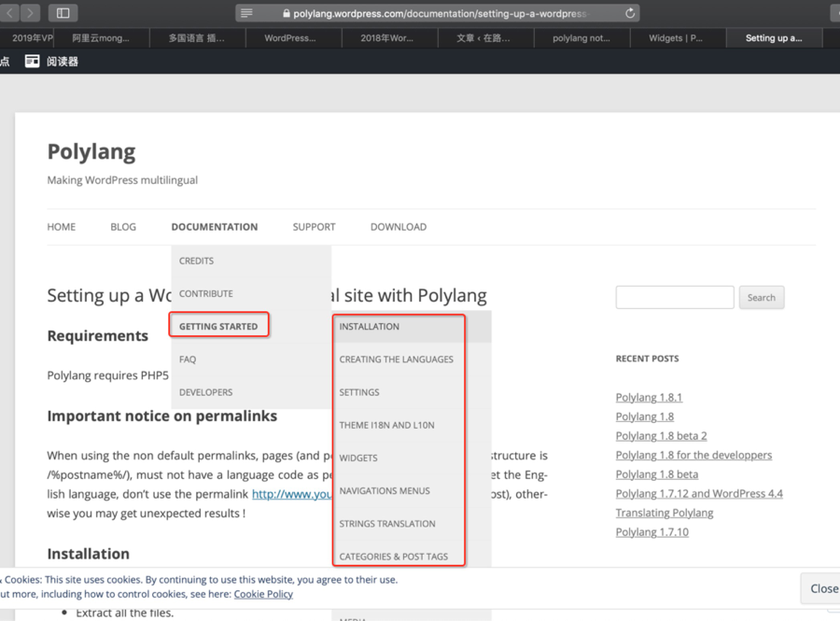
Task: Select CONTRIBUTE in the Documentation submenu
Action: tap(251, 293)
